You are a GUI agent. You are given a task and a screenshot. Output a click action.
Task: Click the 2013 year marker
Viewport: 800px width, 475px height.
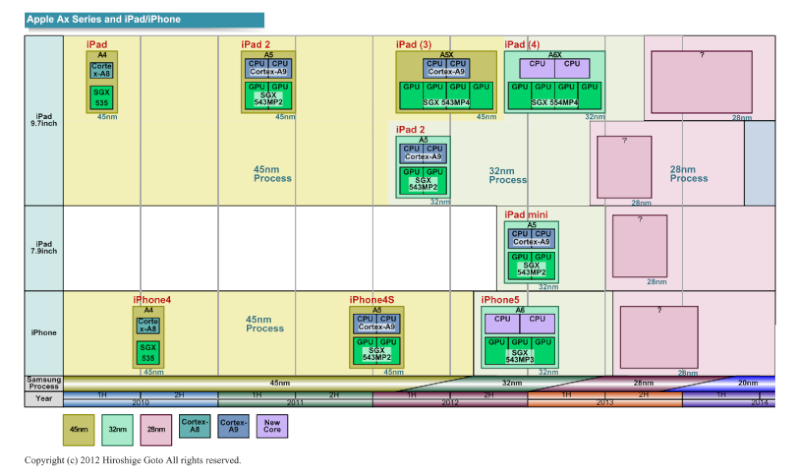tap(605, 403)
